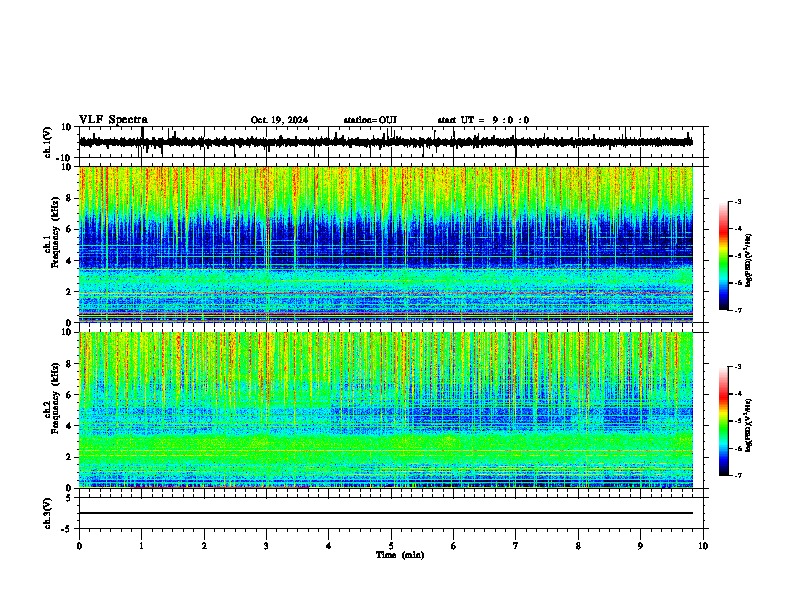Click the flat ch.3 voltage trace line

[385, 513]
